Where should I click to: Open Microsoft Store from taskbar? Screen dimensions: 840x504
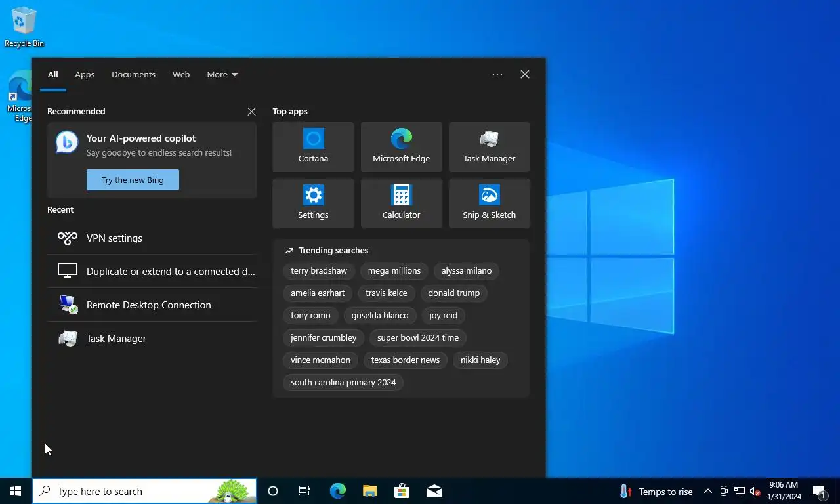pos(402,491)
